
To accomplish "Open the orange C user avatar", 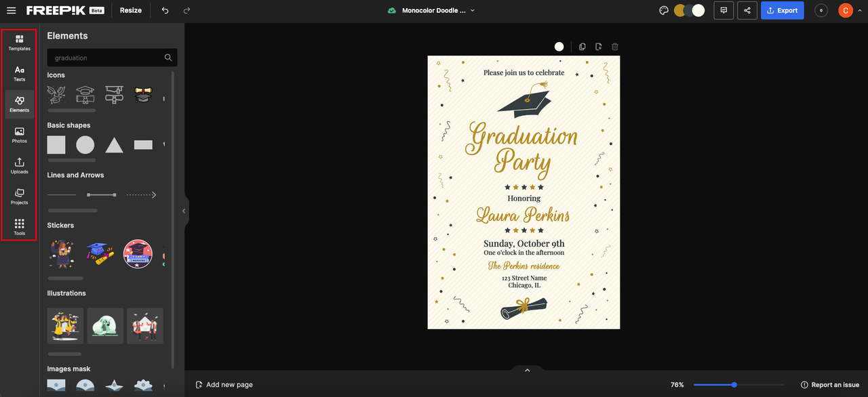I will pos(846,10).
